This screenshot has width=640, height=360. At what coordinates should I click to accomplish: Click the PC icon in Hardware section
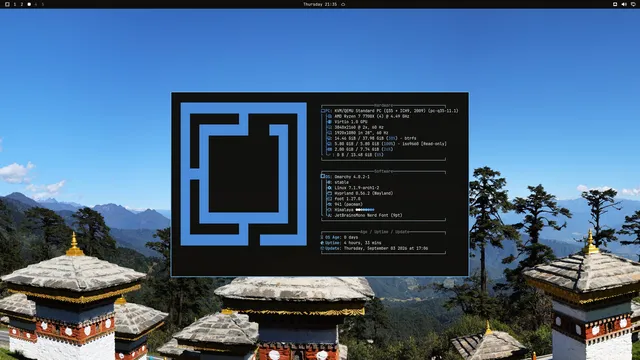click(323, 111)
